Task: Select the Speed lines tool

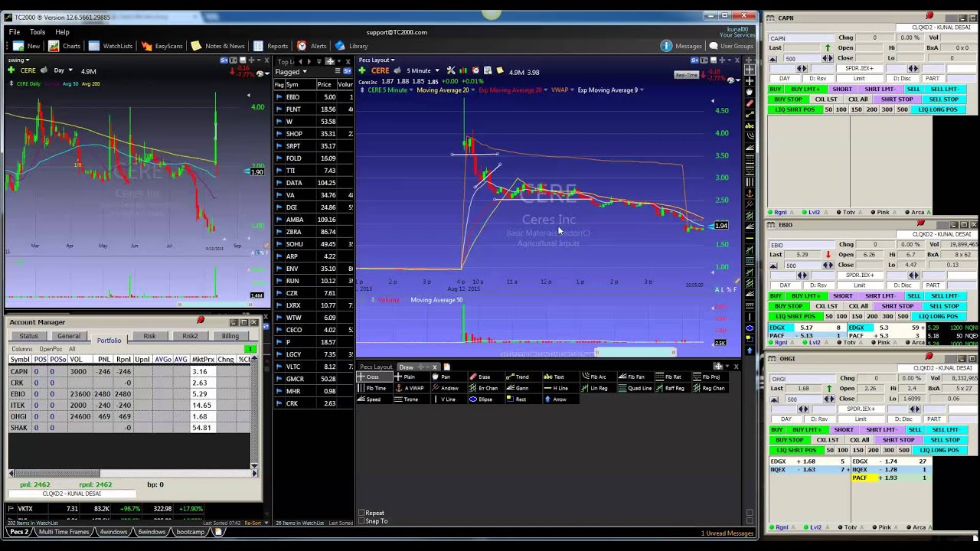Action: (373, 399)
